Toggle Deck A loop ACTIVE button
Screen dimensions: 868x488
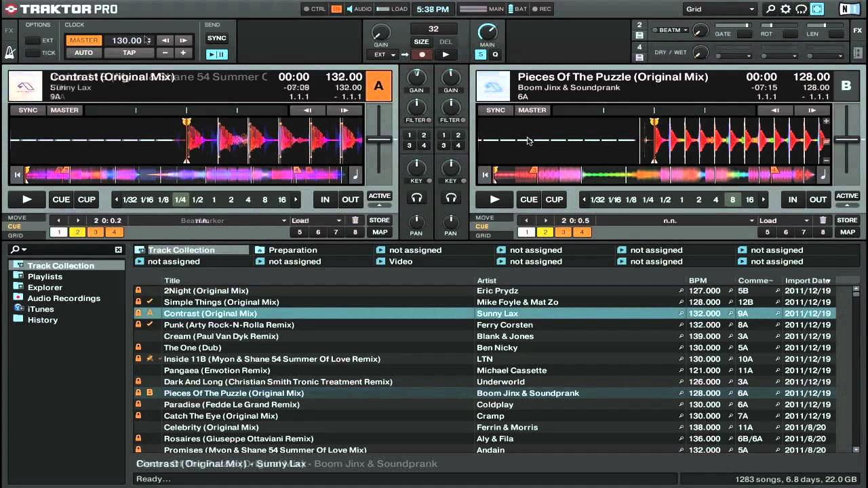click(x=380, y=197)
